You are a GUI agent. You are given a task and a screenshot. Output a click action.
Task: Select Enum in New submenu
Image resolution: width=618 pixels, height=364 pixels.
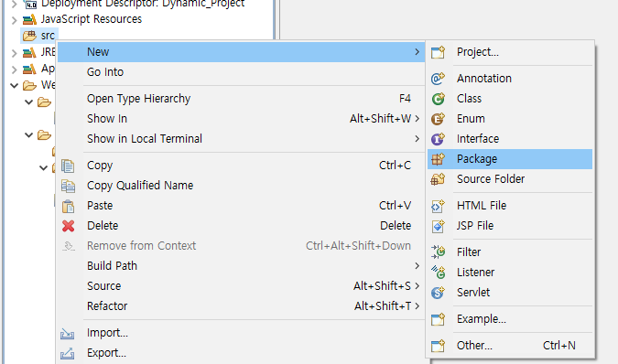coord(510,119)
